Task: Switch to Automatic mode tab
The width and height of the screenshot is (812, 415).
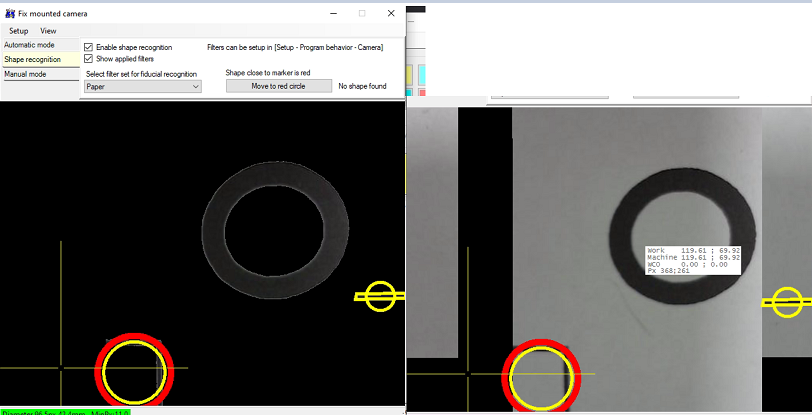Action: tap(29, 45)
